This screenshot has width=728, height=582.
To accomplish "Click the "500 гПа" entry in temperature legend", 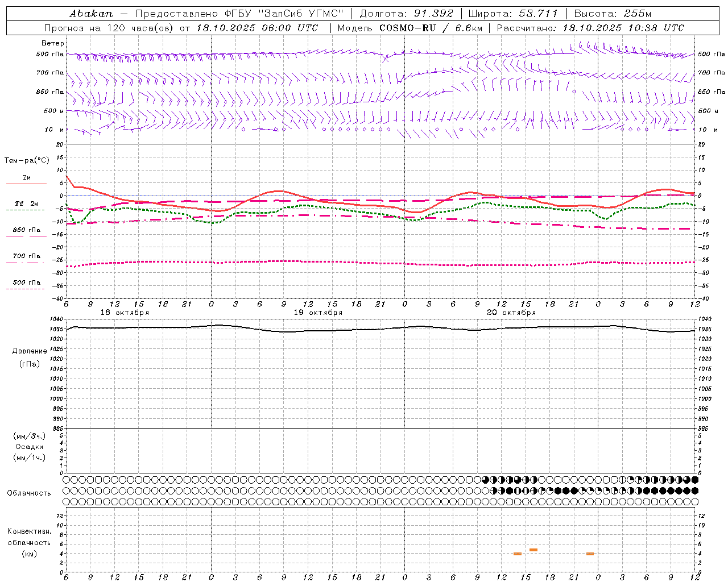I will tap(27, 282).
